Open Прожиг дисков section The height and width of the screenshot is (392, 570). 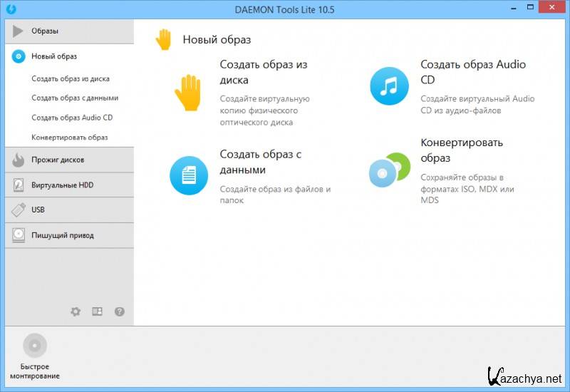point(69,160)
